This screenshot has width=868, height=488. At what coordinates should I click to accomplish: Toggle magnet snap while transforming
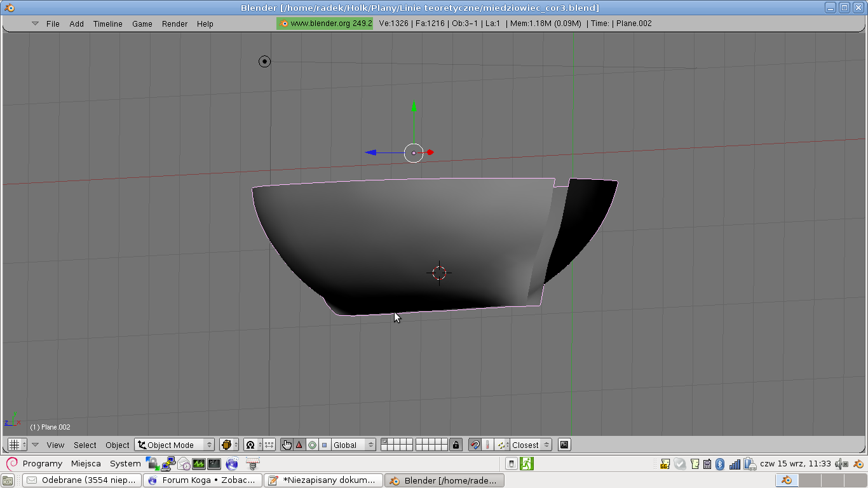(475, 445)
